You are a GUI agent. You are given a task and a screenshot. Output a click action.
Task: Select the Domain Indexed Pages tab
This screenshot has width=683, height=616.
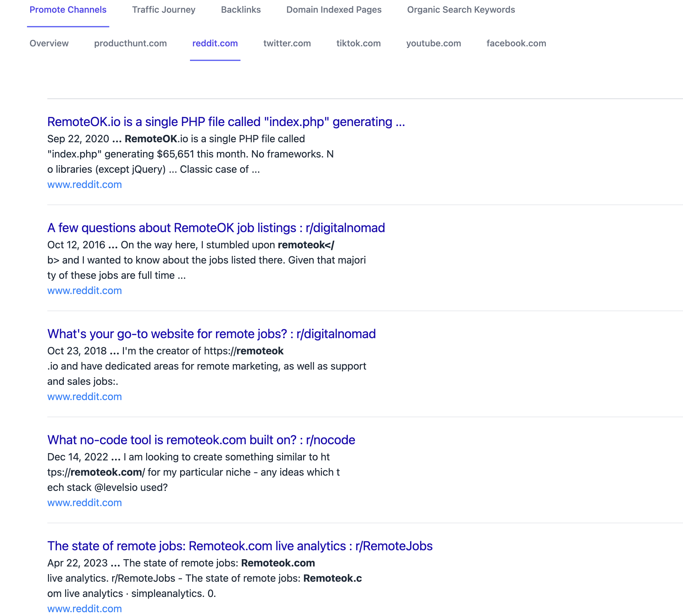point(334,10)
